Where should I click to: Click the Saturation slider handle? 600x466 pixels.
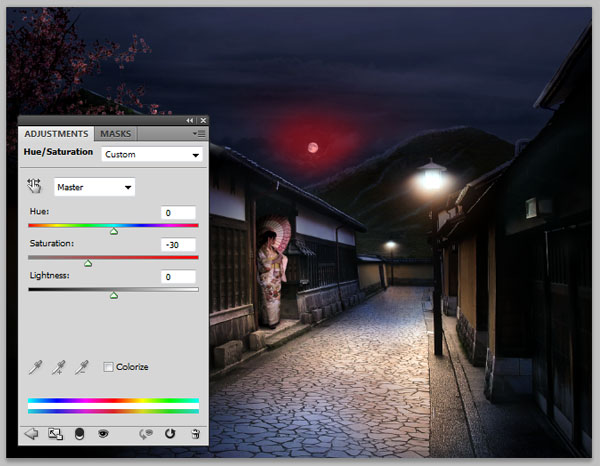pyautogui.click(x=88, y=263)
